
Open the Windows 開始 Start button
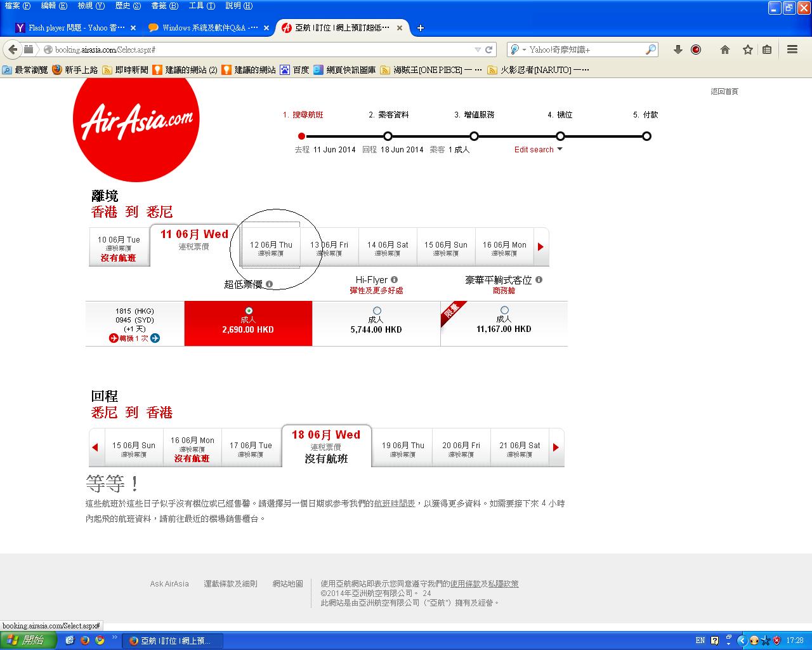tap(29, 640)
